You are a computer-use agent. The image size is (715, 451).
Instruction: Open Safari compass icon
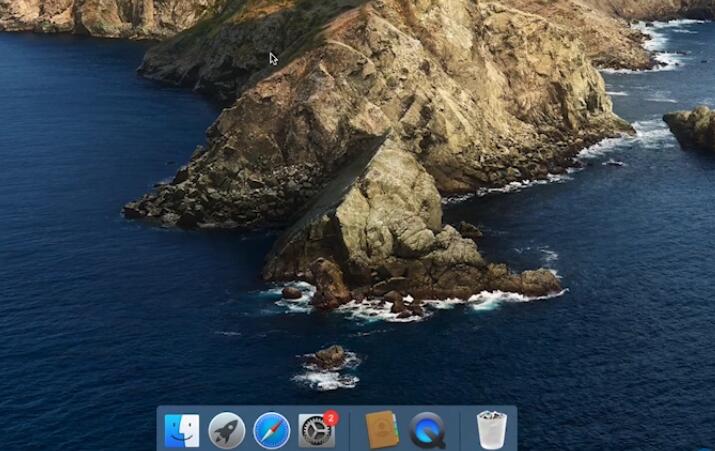272,430
